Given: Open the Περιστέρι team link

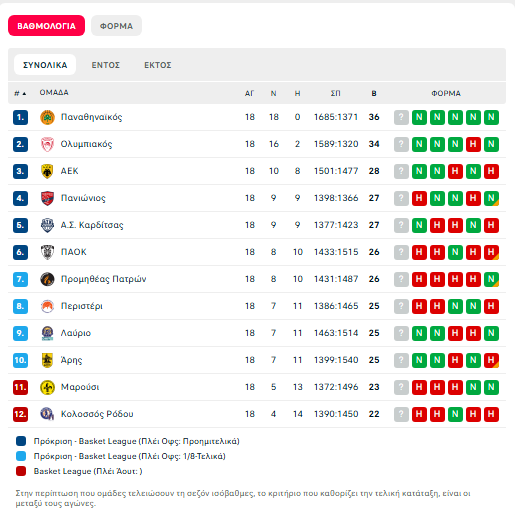Looking at the screenshot, I should pos(82,306).
